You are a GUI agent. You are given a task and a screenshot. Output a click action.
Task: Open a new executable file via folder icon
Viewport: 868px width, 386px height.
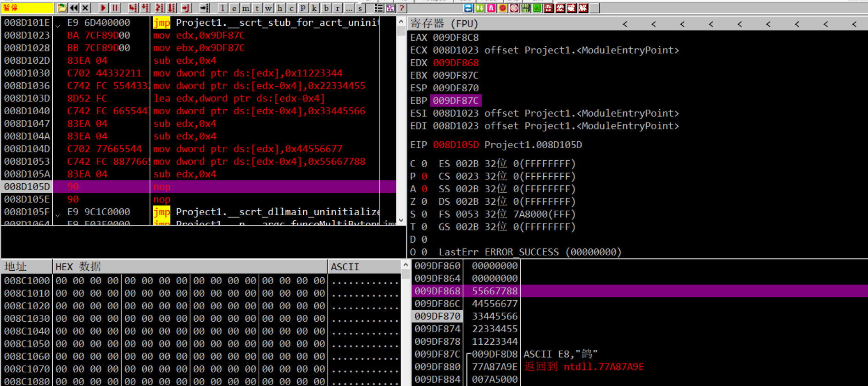point(62,8)
